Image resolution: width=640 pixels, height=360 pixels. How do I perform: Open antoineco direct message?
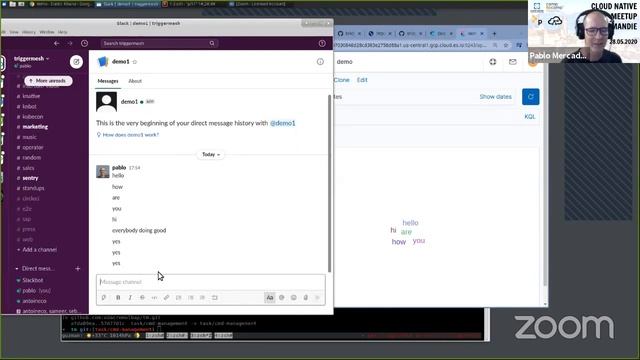(x=34, y=301)
